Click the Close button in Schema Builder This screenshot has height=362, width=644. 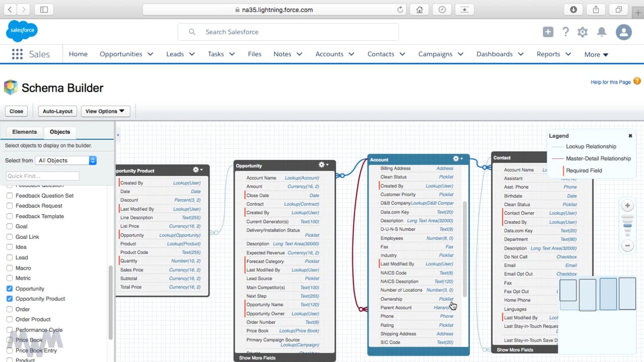tap(16, 111)
